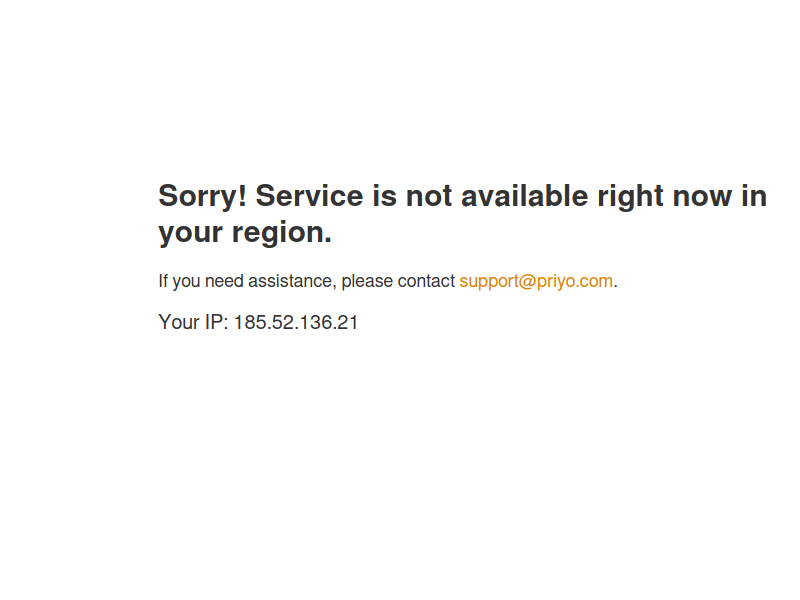Click the word 'in' ending the first heading line

click(754, 196)
